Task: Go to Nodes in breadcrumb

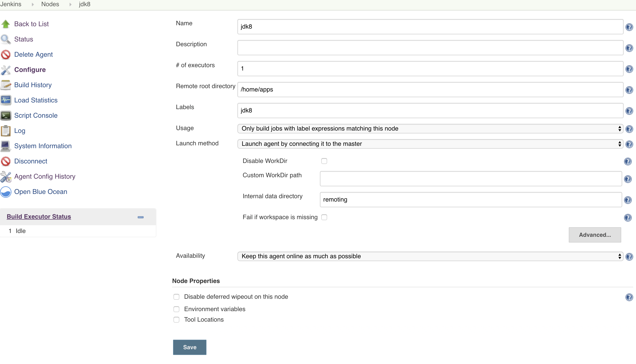Action: tap(50, 4)
